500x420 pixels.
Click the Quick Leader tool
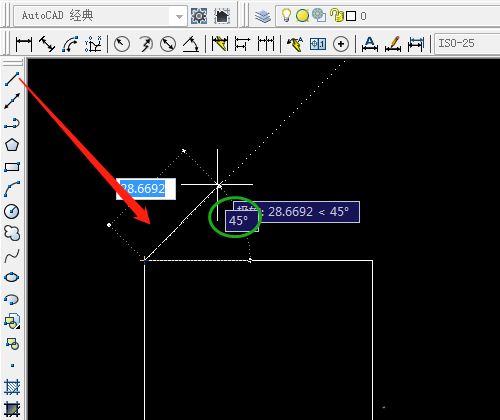(295, 44)
